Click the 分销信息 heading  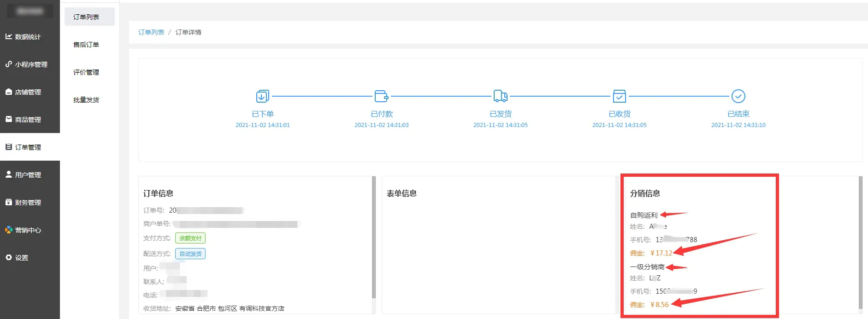click(x=645, y=193)
